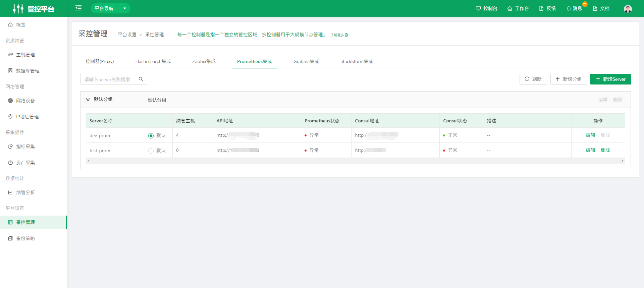Open the 了解更多 link
The height and width of the screenshot is (288, 644).
(339, 35)
